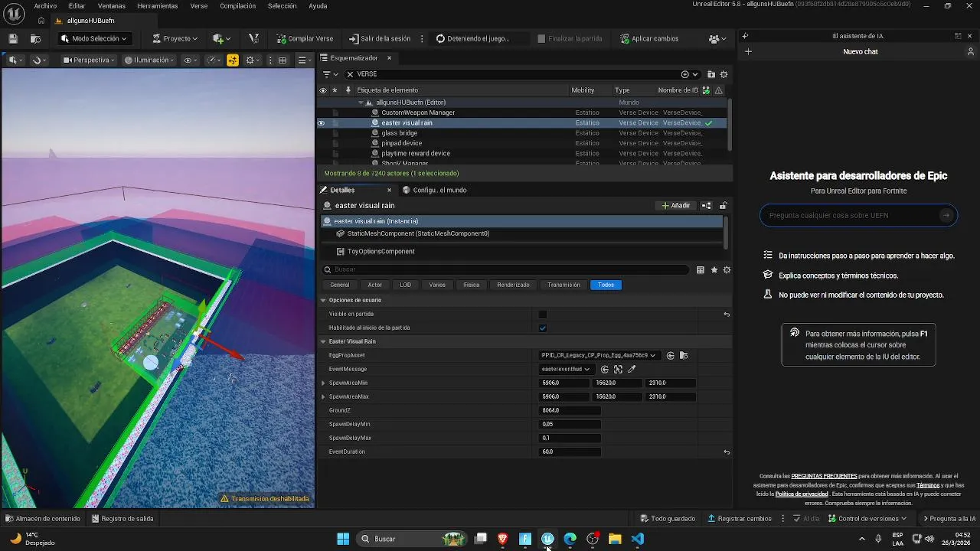Toggle the yellow highlighted viewport snapping icon
Screen dimensions: 980x551
[x=233, y=60]
